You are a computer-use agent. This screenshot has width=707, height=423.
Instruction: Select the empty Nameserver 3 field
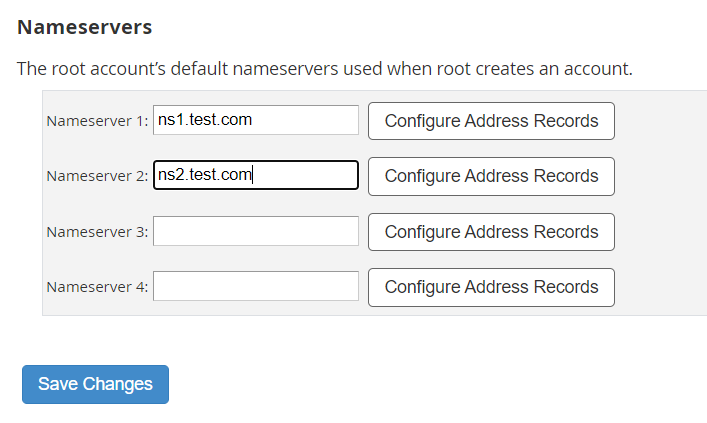(256, 231)
